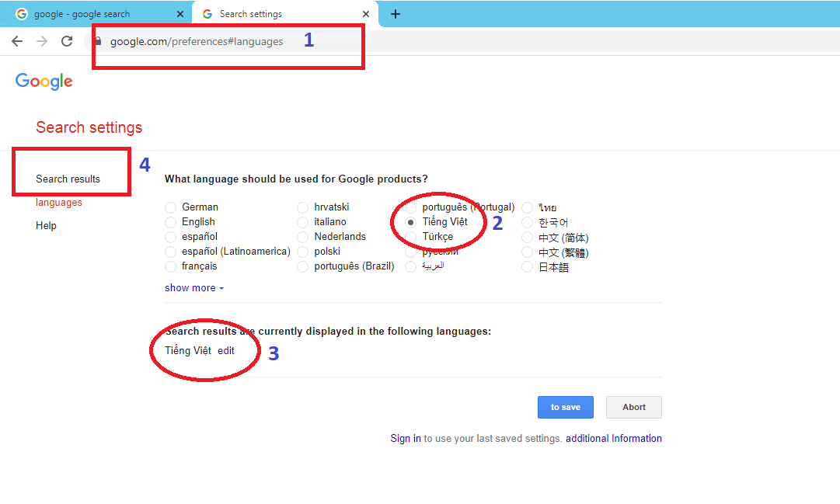Screen dimensions: 840x504
Task: Click the Sign in link
Action: [406, 439]
